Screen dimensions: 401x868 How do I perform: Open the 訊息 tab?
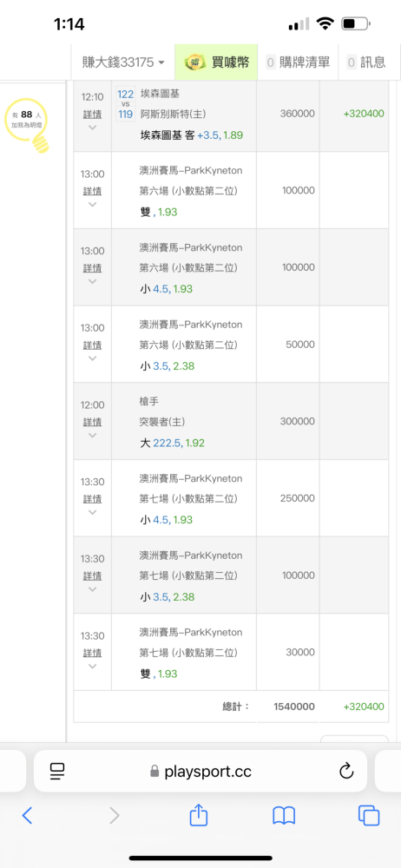coord(366,62)
